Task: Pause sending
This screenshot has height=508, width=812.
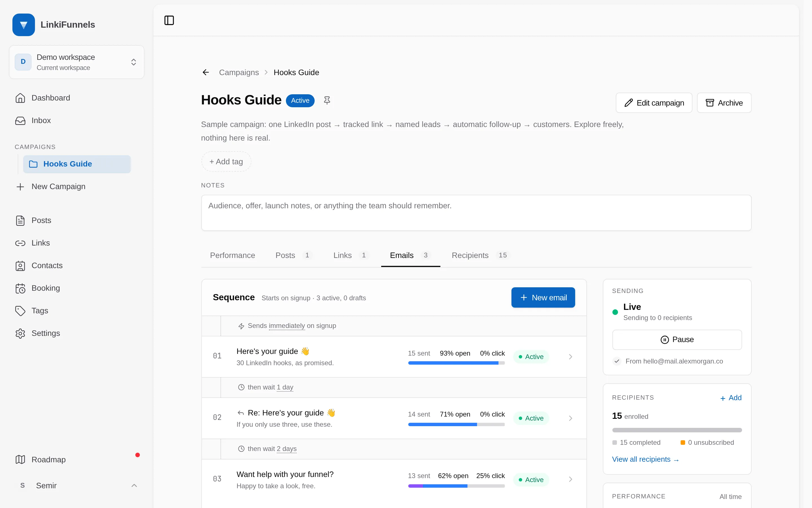Action: pos(677,339)
